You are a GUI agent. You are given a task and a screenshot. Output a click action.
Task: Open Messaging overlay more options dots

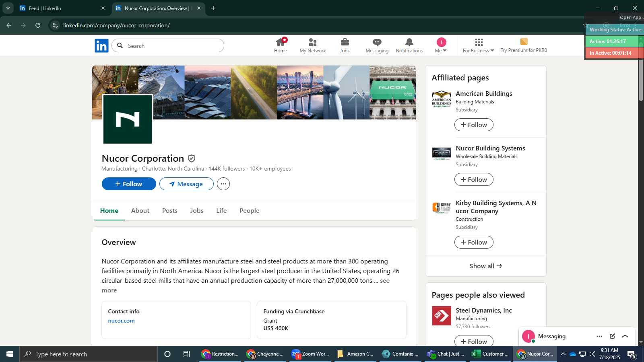[x=599, y=336]
